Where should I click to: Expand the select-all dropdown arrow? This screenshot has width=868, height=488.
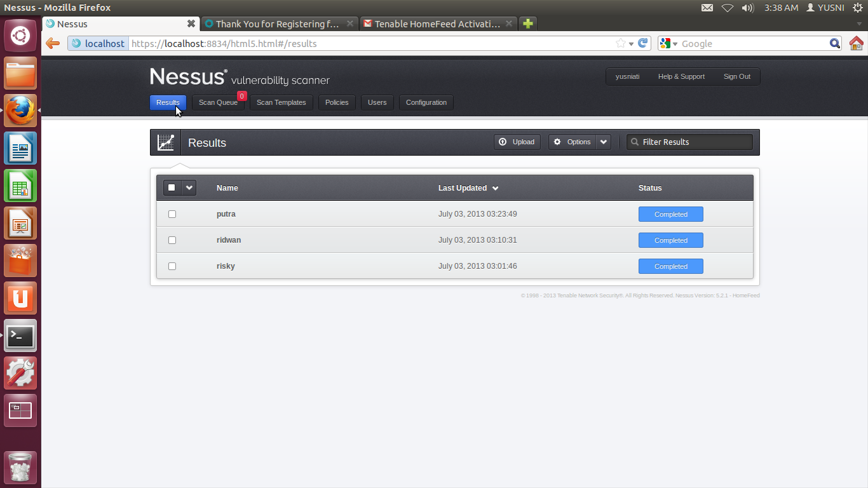pyautogui.click(x=189, y=187)
